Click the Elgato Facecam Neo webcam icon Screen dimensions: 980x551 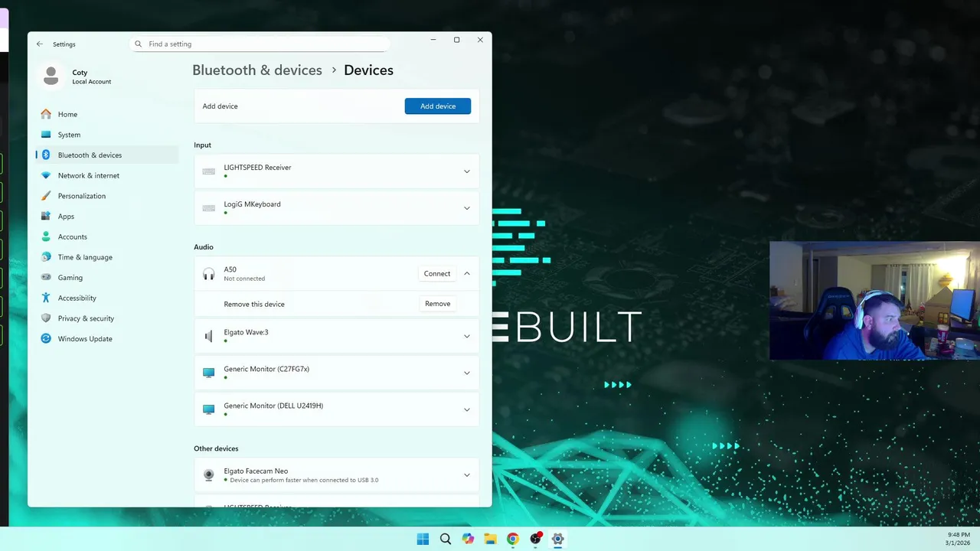[x=208, y=475]
